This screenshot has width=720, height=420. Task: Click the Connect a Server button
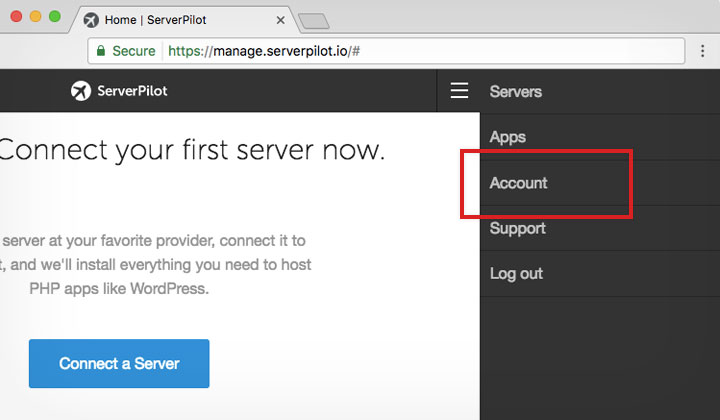119,364
